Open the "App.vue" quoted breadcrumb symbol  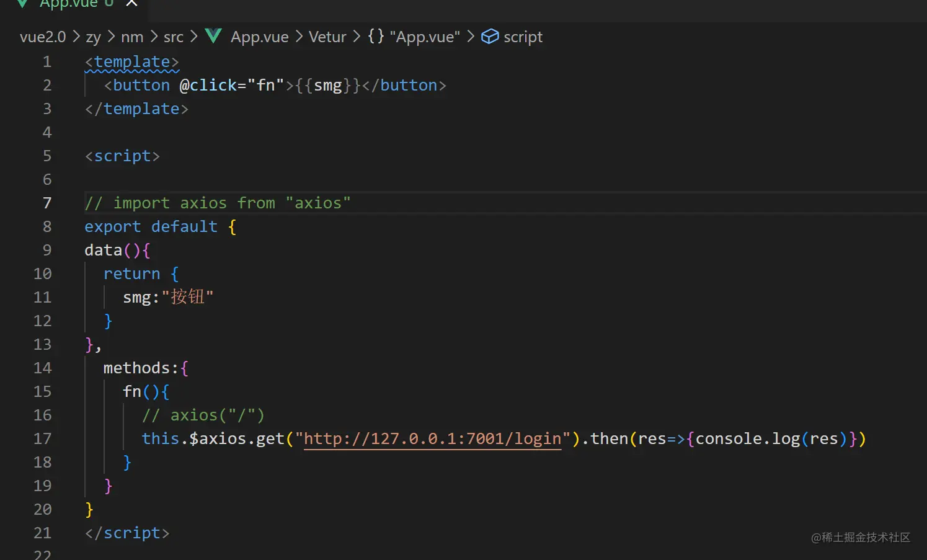coord(425,37)
